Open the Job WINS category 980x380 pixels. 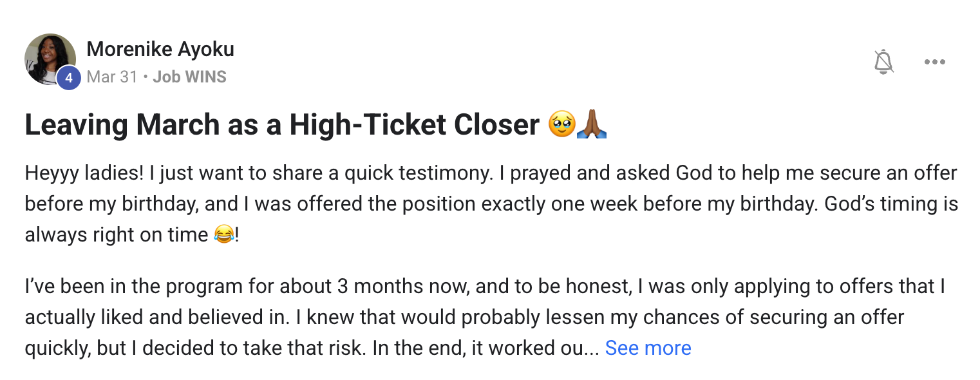(x=189, y=77)
